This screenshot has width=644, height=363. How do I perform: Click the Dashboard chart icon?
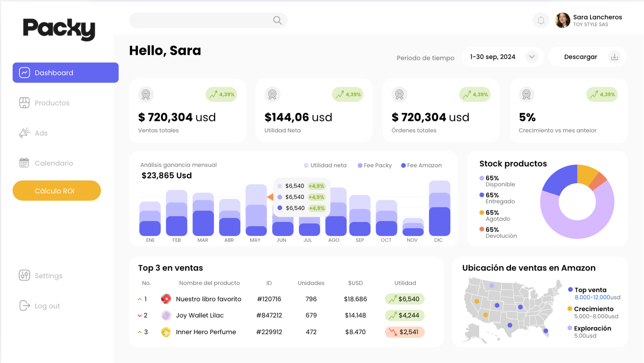coord(25,72)
